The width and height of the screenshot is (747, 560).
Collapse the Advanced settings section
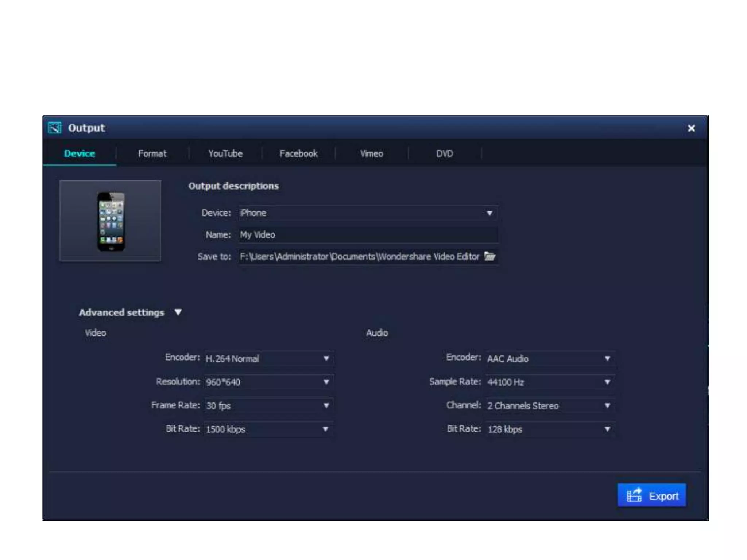point(178,312)
